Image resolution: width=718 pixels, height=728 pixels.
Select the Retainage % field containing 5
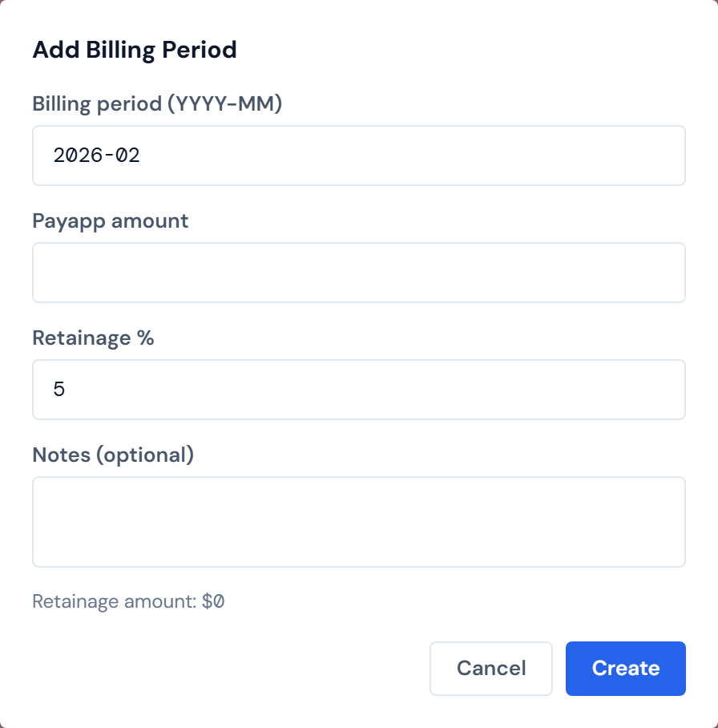pyautogui.click(x=359, y=390)
